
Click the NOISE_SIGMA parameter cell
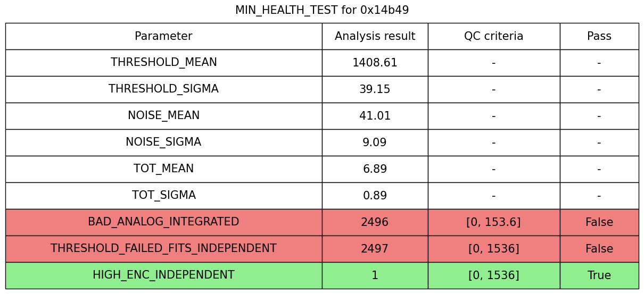coord(163,142)
